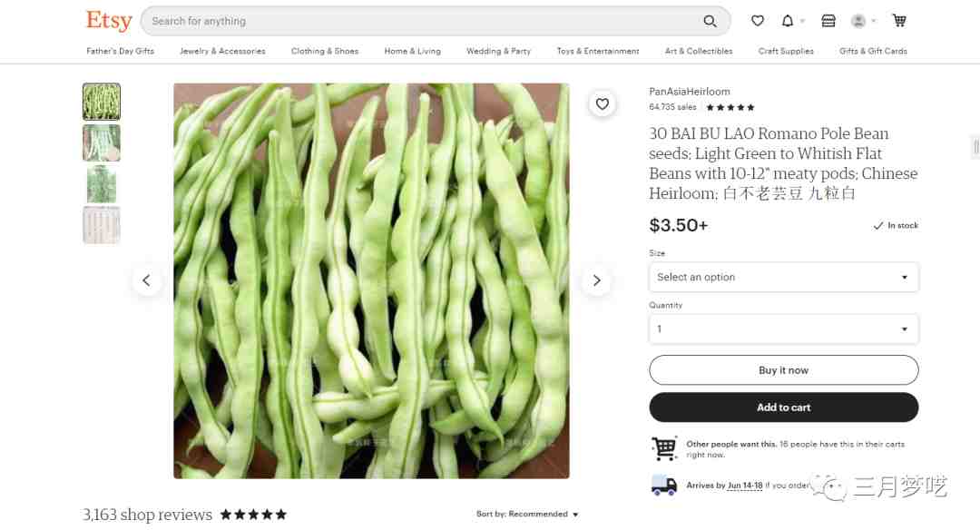Open the shopping cart icon

899,21
